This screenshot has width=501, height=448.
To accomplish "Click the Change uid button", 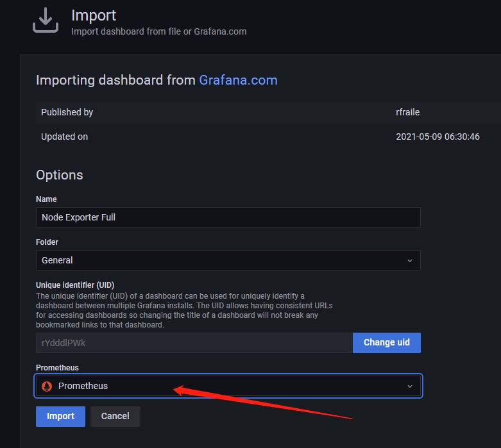I will point(387,343).
